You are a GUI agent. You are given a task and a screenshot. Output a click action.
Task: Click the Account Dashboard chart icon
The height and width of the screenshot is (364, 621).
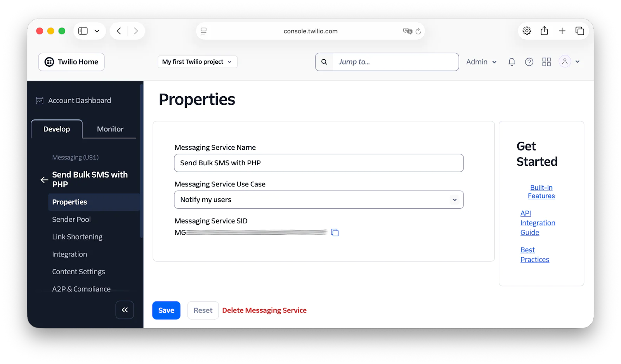(40, 100)
